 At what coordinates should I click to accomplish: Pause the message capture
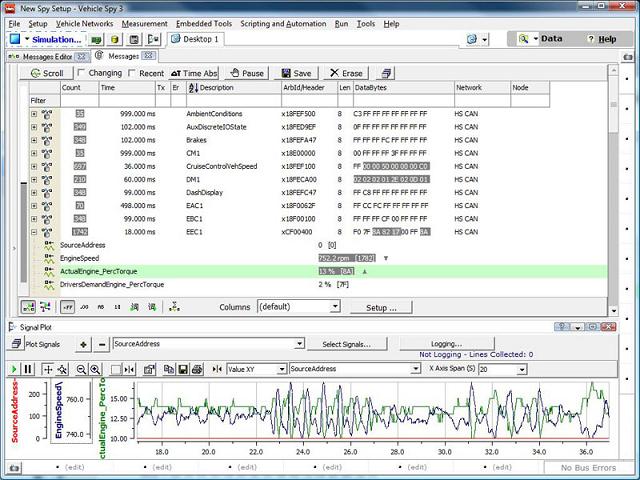[245, 73]
